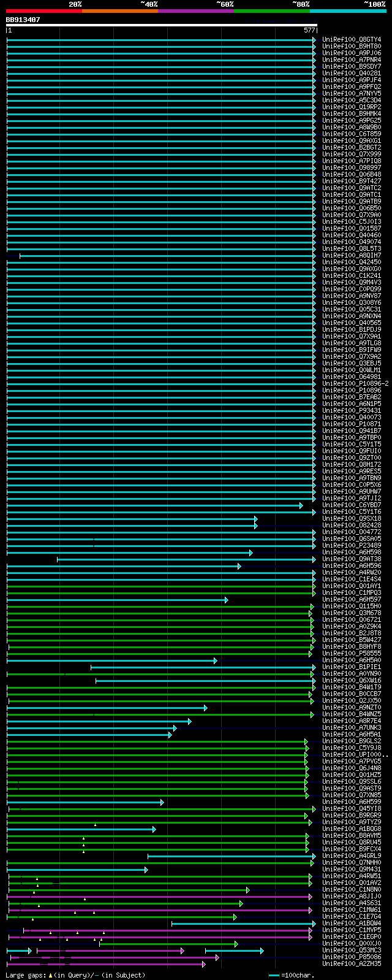The image size is (392, 980).
Task: Click the green ~80% legend segment
Action: (x=272, y=11)
